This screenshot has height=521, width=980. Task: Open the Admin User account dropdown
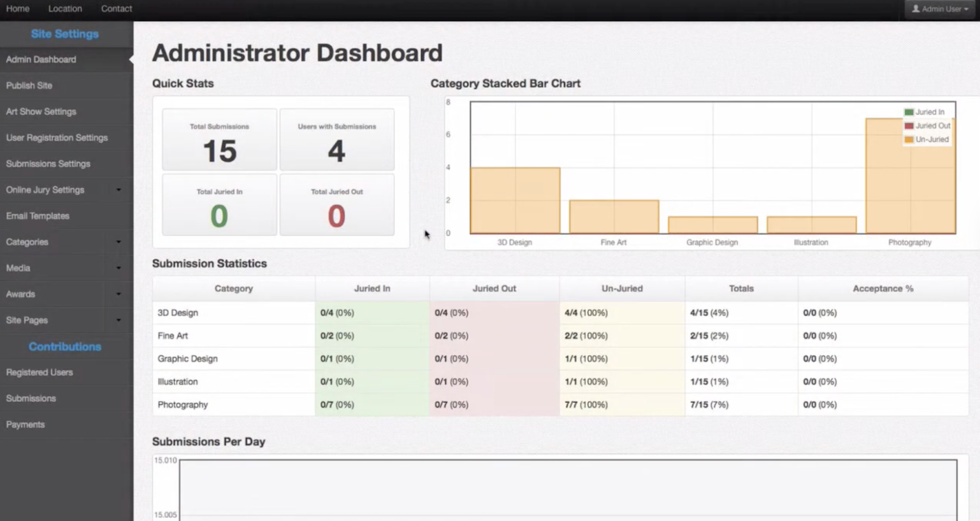coord(939,9)
